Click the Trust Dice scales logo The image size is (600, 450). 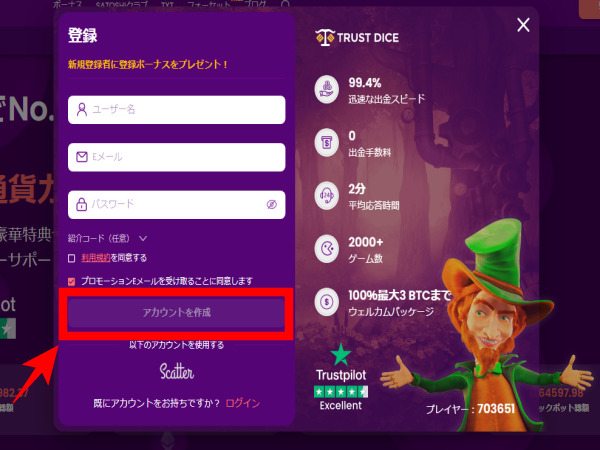tap(325, 38)
